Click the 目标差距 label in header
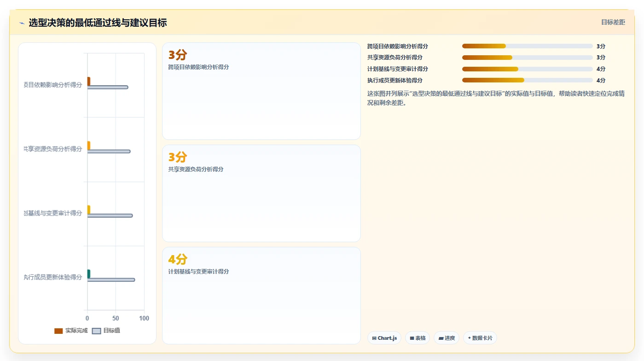 coord(613,22)
